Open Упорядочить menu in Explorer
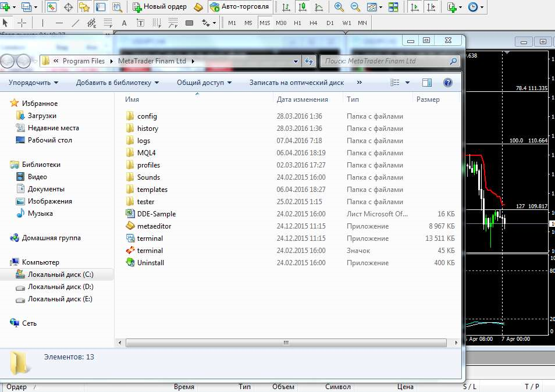The height and width of the screenshot is (392, 555). [x=33, y=83]
